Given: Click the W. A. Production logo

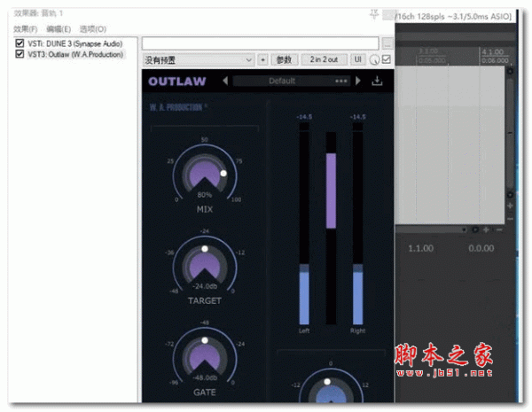Looking at the screenshot, I should (x=178, y=107).
